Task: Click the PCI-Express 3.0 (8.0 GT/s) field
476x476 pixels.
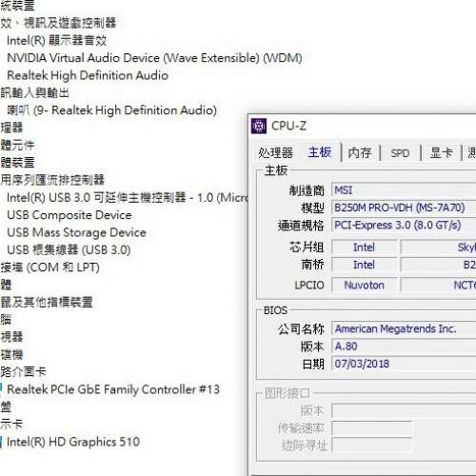Action: coord(404,226)
